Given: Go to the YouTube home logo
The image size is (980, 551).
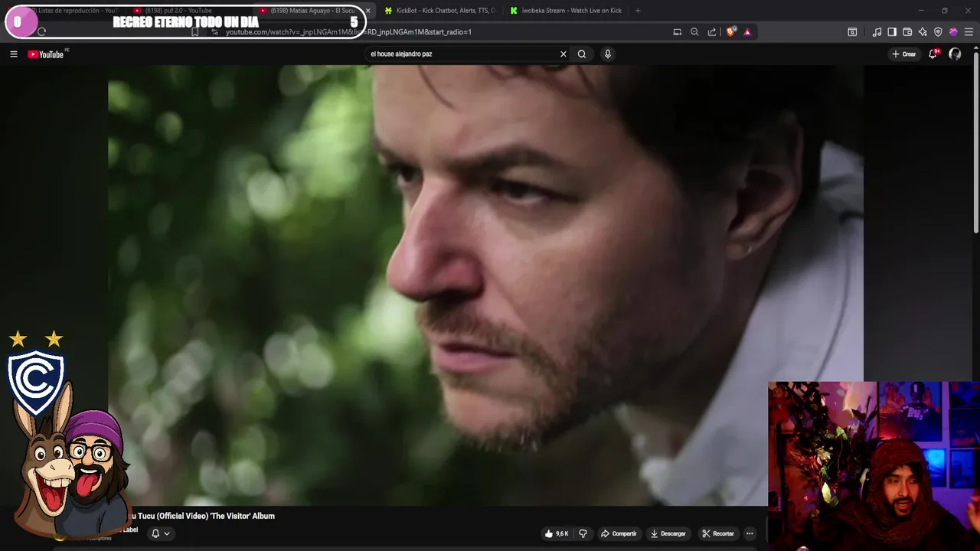Looking at the screenshot, I should [46, 54].
